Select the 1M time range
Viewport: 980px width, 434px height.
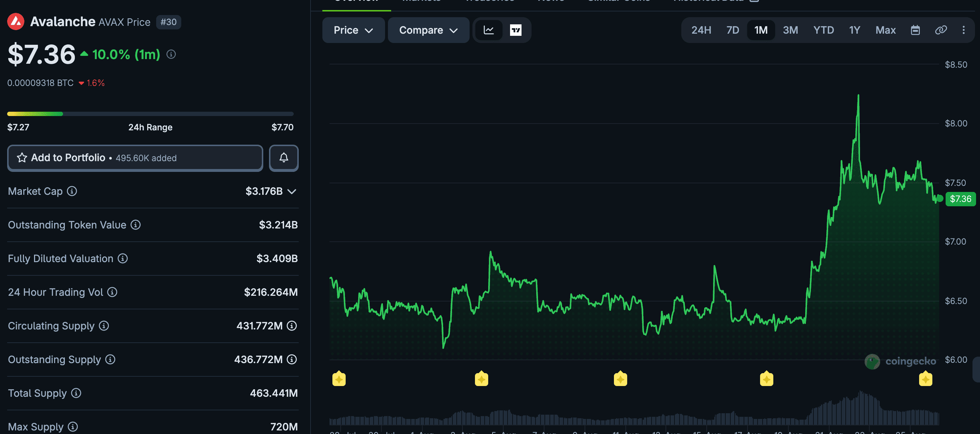coord(761,30)
